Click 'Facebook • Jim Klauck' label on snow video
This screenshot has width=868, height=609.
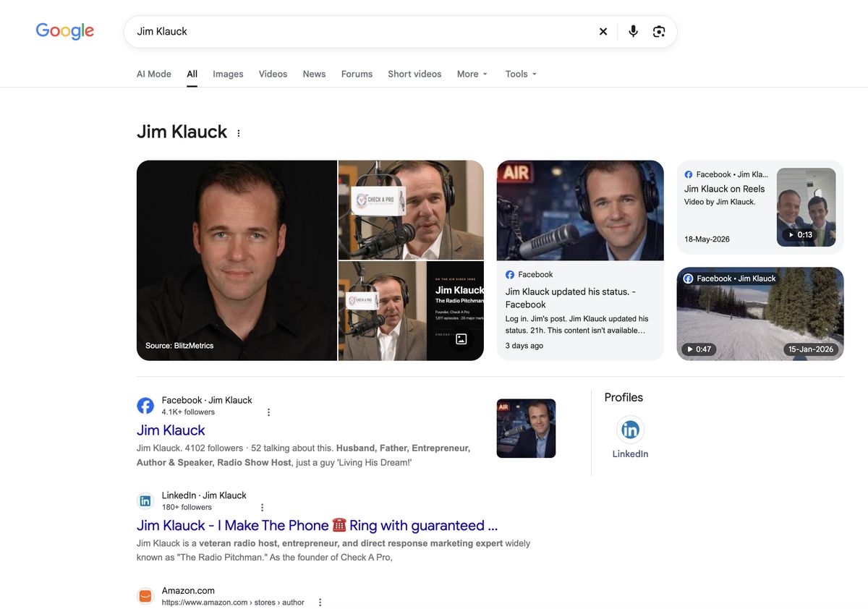click(x=730, y=278)
